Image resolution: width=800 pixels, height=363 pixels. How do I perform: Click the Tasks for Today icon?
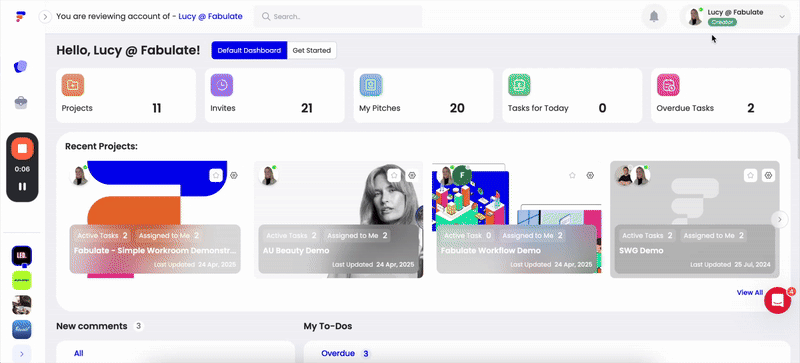519,85
